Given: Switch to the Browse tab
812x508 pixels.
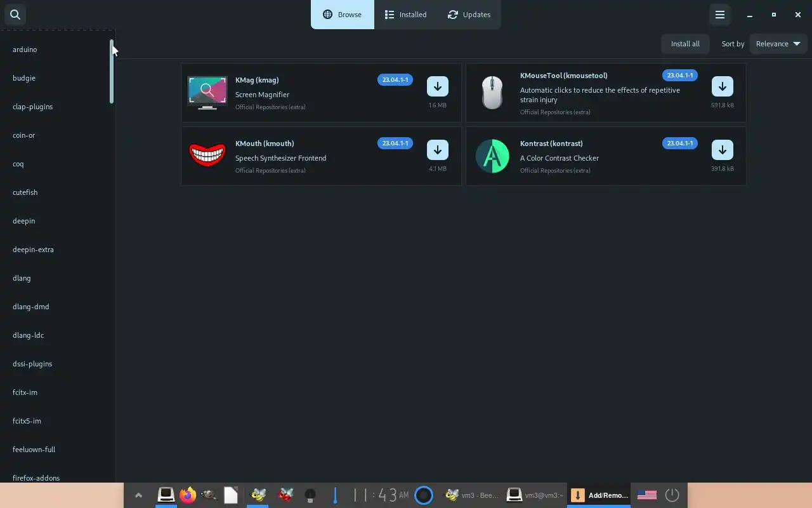Looking at the screenshot, I should pyautogui.click(x=343, y=15).
